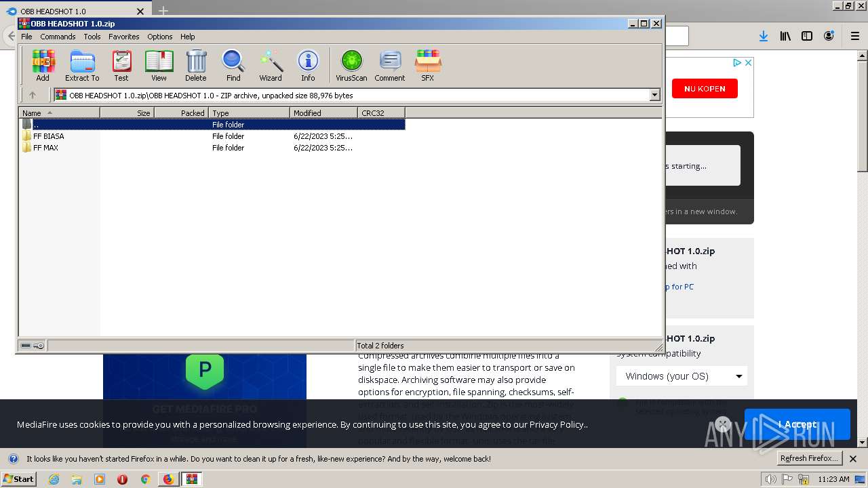868x488 pixels.
Task: Click the WinRAR status bar drive icon
Action: pyautogui.click(x=26, y=346)
